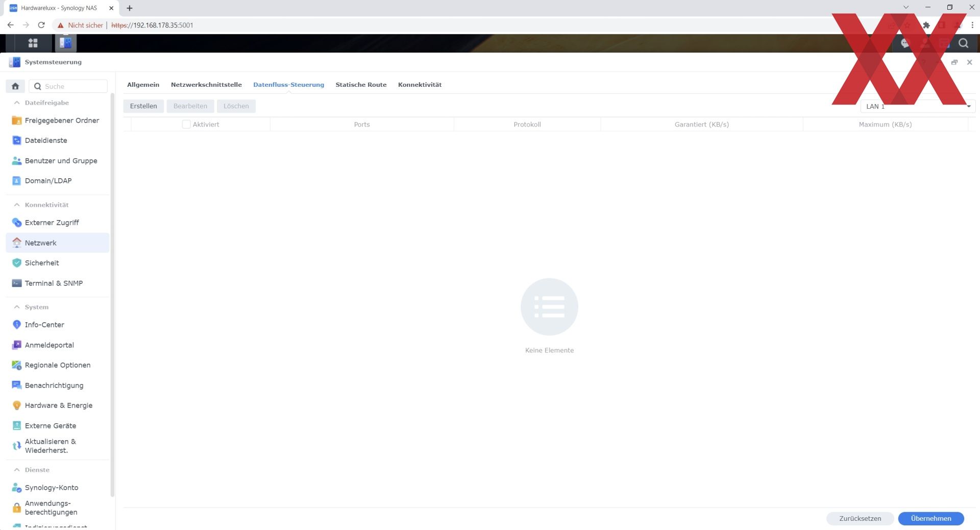Click Maximum (KB/s) column header

tap(885, 125)
